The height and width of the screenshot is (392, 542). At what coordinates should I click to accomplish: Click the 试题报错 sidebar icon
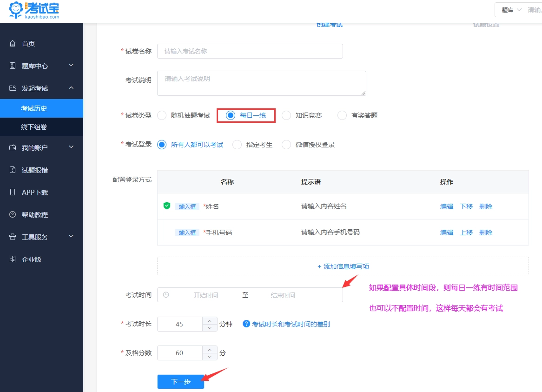click(x=13, y=170)
